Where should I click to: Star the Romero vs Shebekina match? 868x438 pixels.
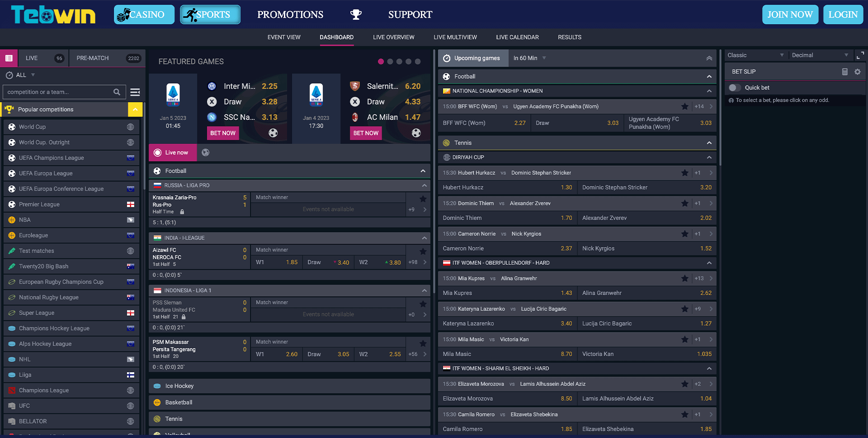point(684,414)
